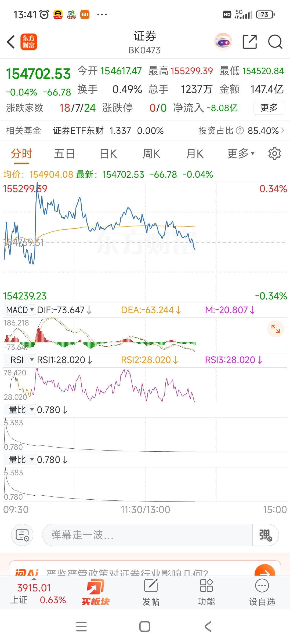This screenshot has height=644, width=290.
Task: Expand the 更多 chart period dropdown
Action: [x=241, y=154]
